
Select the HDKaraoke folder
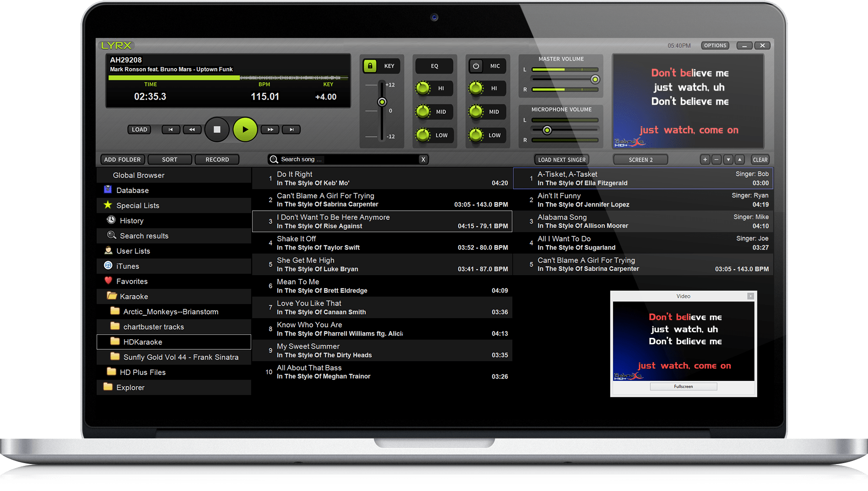(x=174, y=342)
